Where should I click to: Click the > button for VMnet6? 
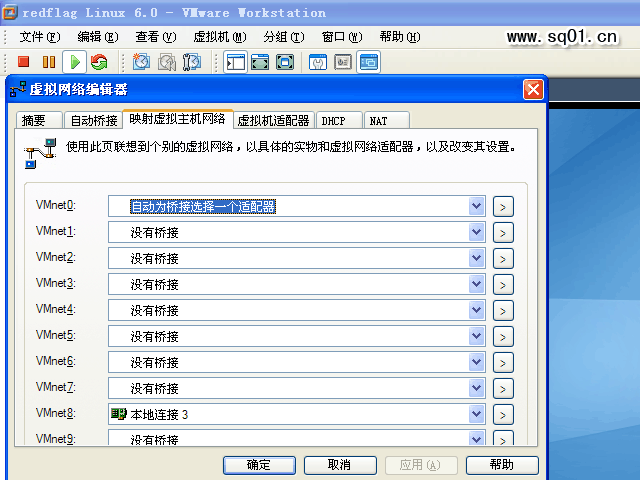pos(503,362)
